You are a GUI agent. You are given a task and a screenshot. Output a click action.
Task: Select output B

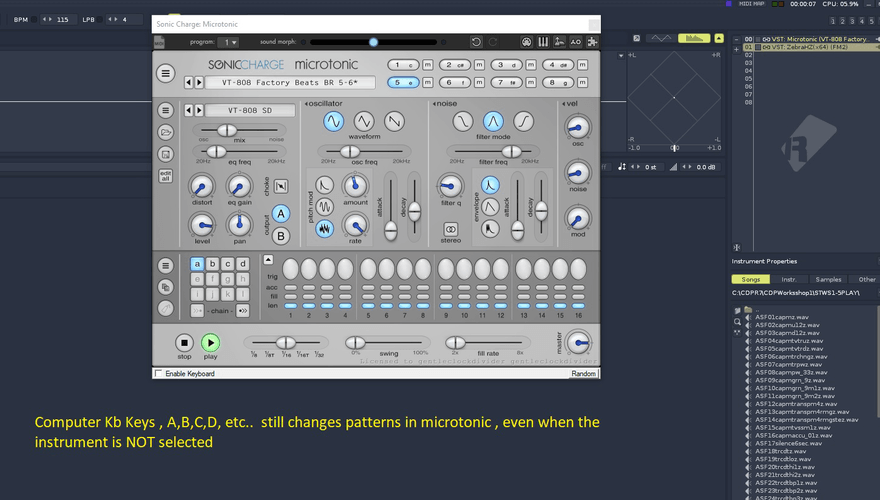[x=281, y=236]
